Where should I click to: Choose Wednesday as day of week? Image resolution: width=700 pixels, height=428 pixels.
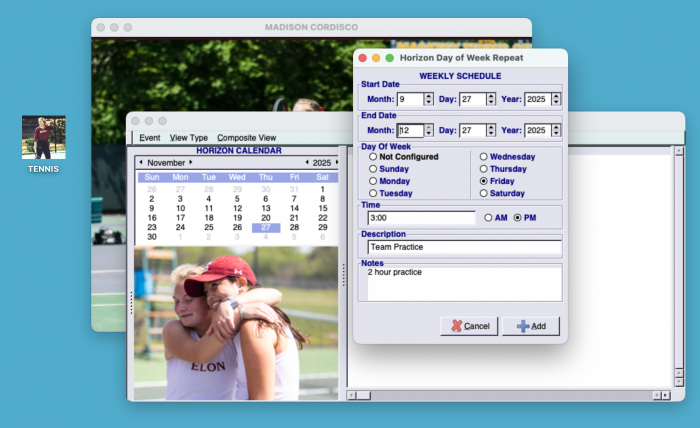pyautogui.click(x=484, y=157)
